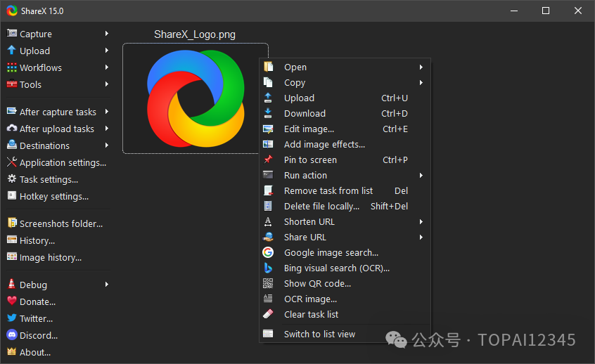
Task: Select Edit image from context menu
Action: click(x=309, y=129)
